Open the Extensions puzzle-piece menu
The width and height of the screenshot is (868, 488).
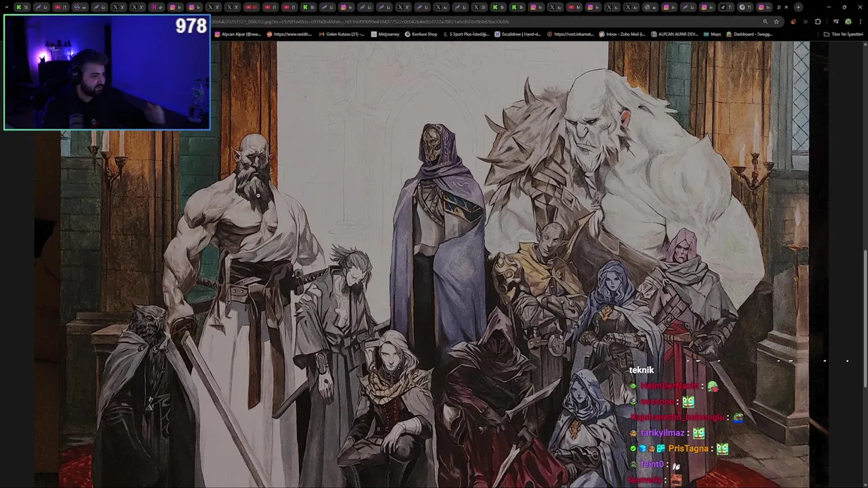(818, 22)
